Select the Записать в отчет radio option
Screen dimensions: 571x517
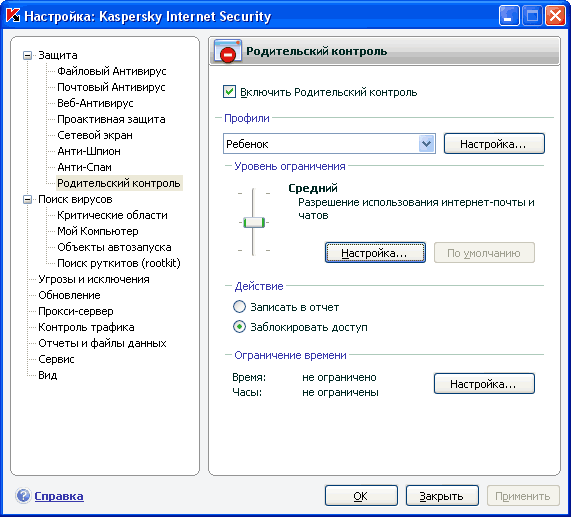[239, 307]
